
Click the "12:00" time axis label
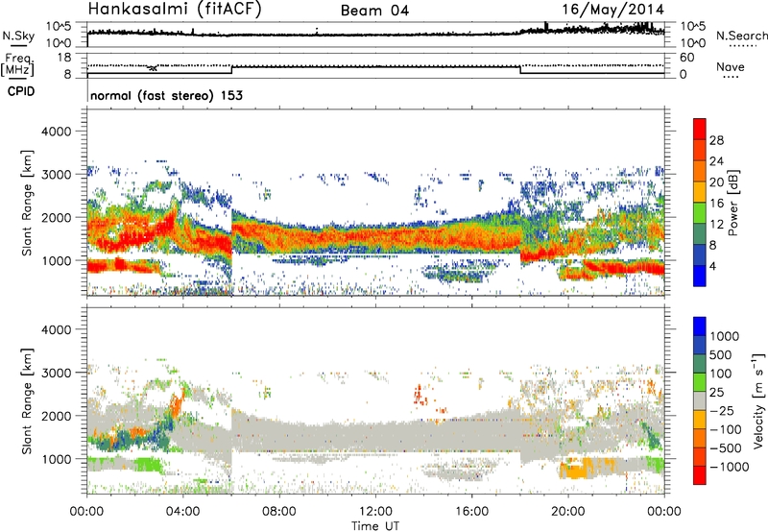click(375, 512)
